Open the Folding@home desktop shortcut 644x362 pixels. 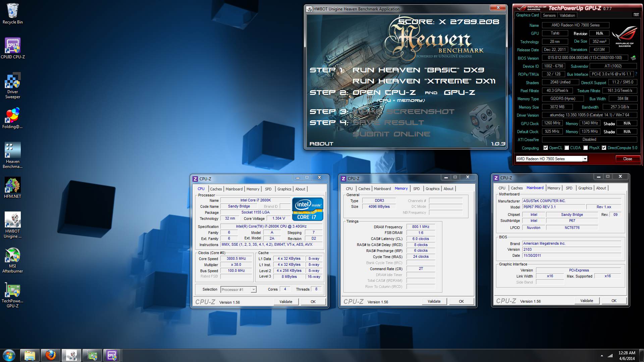13,118
